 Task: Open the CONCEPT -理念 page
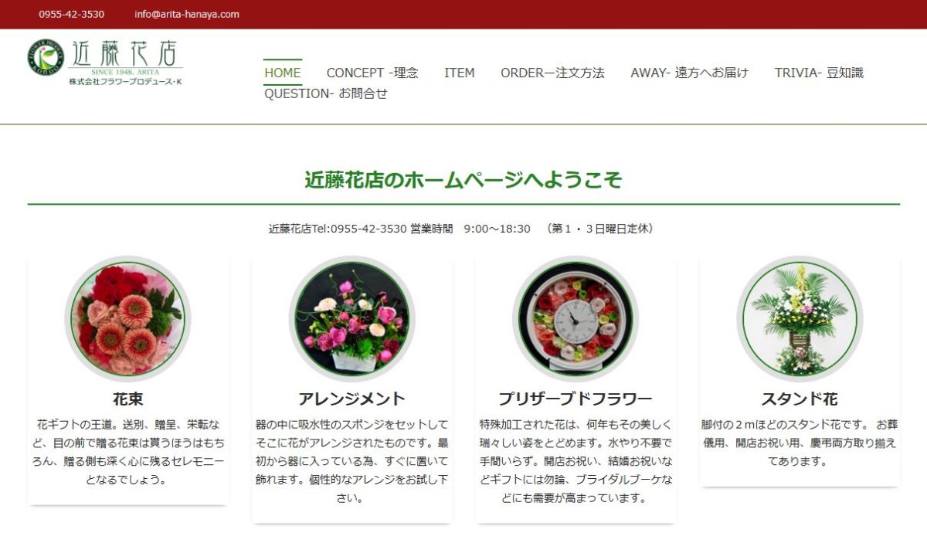coord(372,73)
